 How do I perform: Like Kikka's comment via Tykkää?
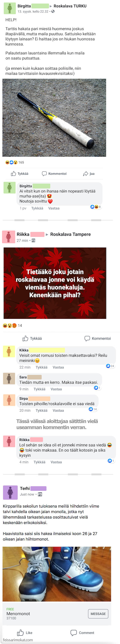pyautogui.click(x=41, y=367)
